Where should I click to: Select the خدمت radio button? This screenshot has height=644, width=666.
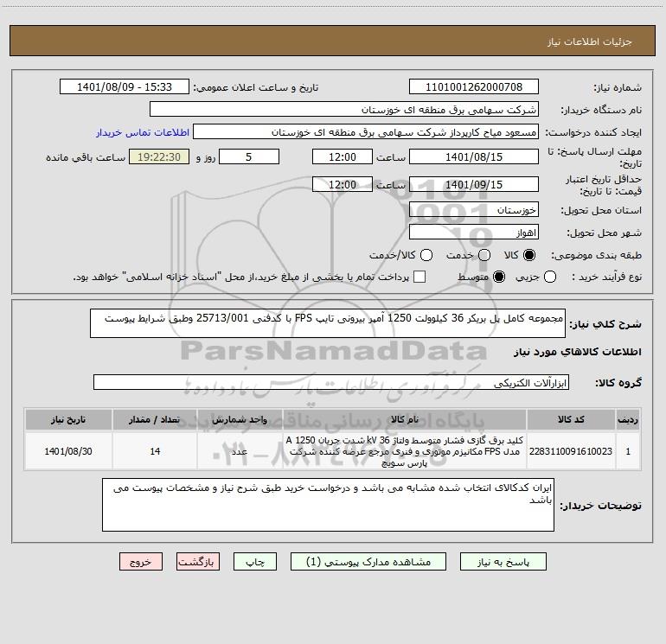coord(484,255)
